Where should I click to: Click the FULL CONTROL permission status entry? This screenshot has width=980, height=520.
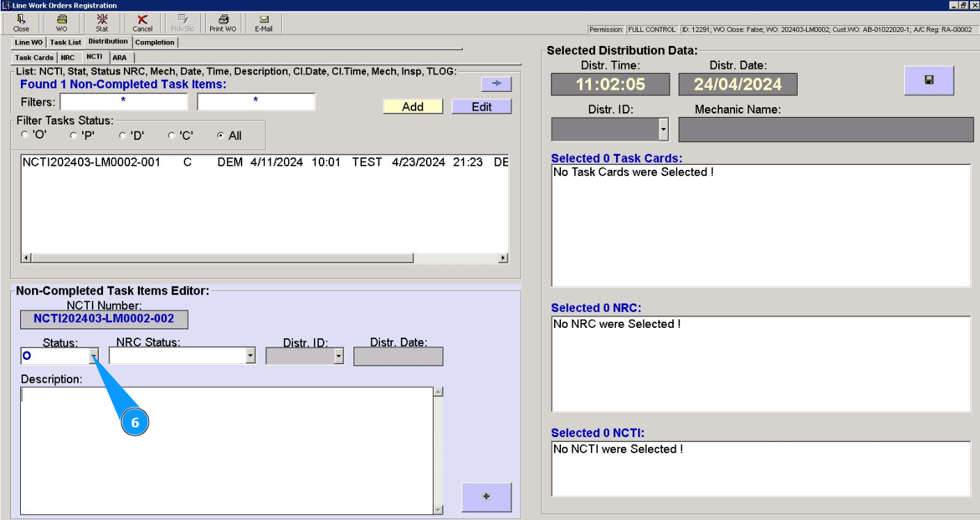pos(651,30)
